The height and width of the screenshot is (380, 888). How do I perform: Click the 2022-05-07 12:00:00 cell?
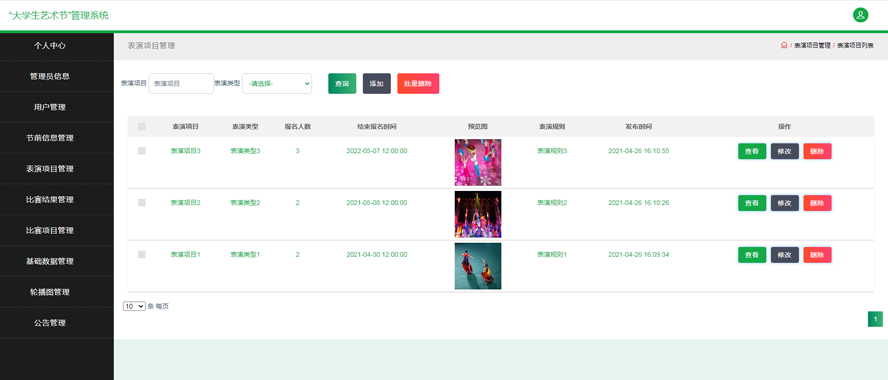[x=377, y=151]
